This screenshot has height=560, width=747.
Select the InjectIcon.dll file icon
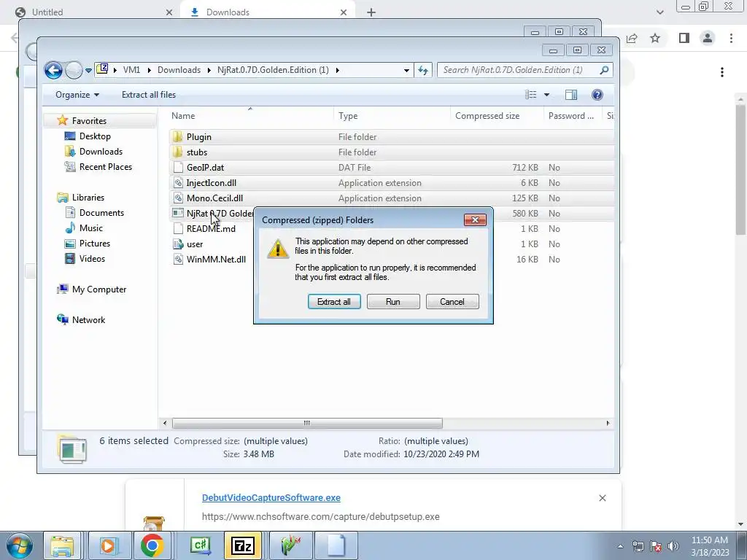click(x=178, y=183)
